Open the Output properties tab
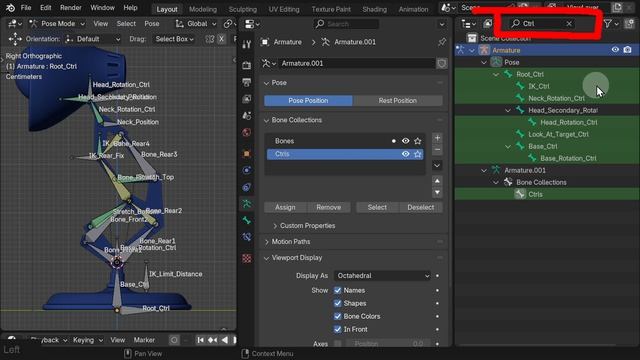 click(247, 82)
